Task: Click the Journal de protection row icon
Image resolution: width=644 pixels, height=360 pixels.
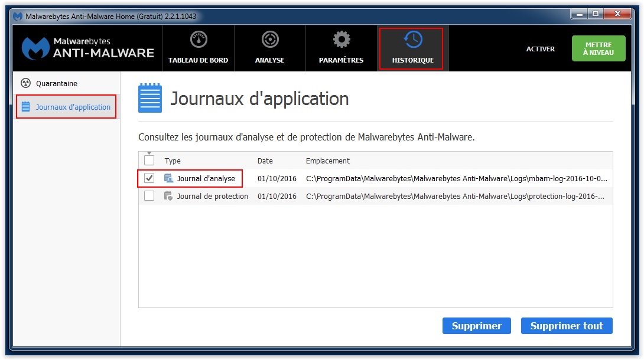Action: (168, 196)
